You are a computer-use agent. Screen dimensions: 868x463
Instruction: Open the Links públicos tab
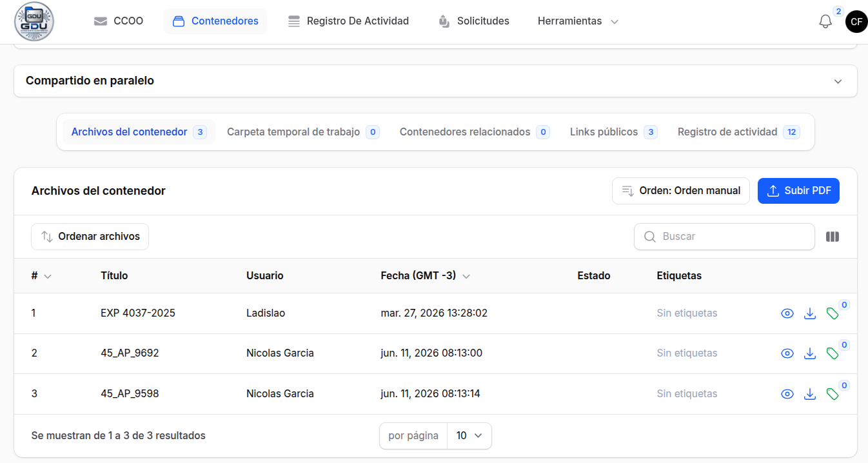(x=613, y=132)
